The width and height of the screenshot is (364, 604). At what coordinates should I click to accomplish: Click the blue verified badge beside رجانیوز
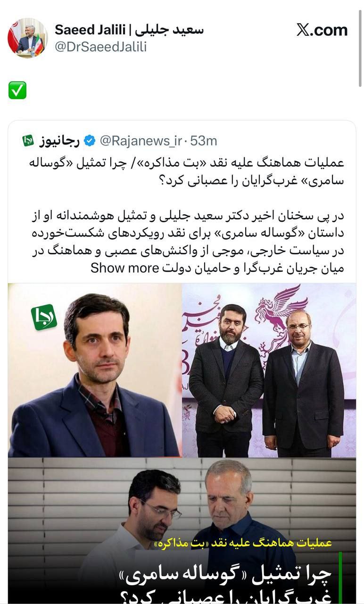tap(90, 141)
